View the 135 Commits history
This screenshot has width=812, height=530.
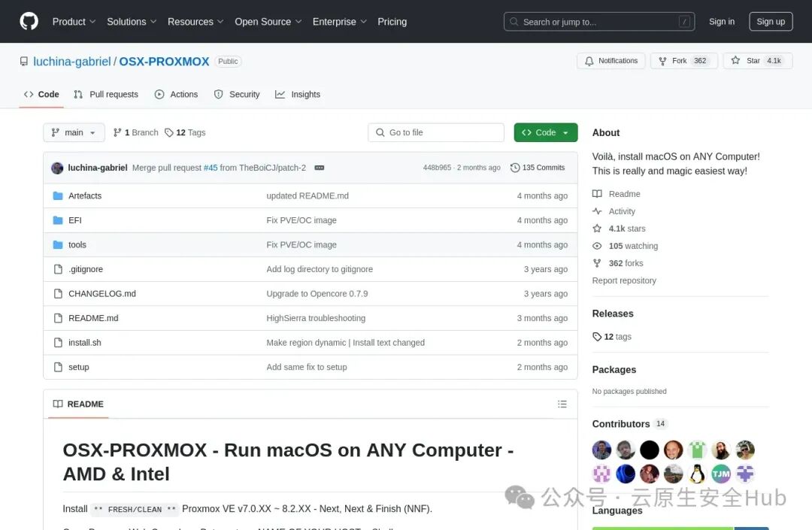[x=538, y=168]
